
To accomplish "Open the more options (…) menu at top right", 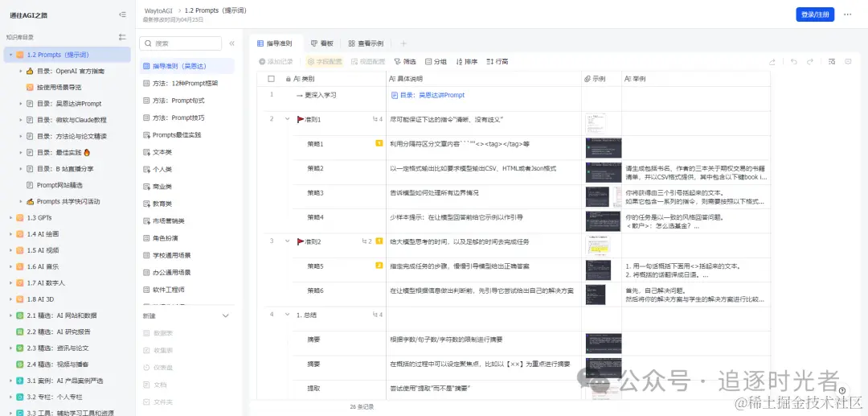I will pyautogui.click(x=848, y=15).
